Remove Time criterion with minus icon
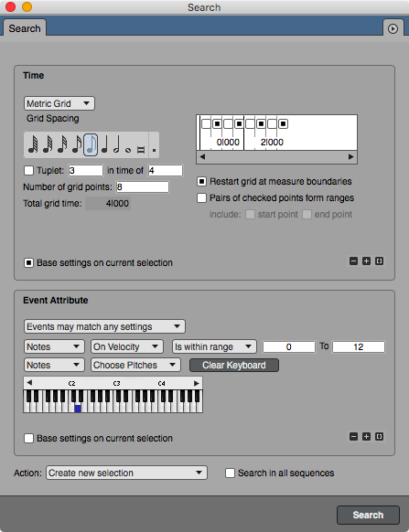The image size is (409, 532). pos(353,261)
